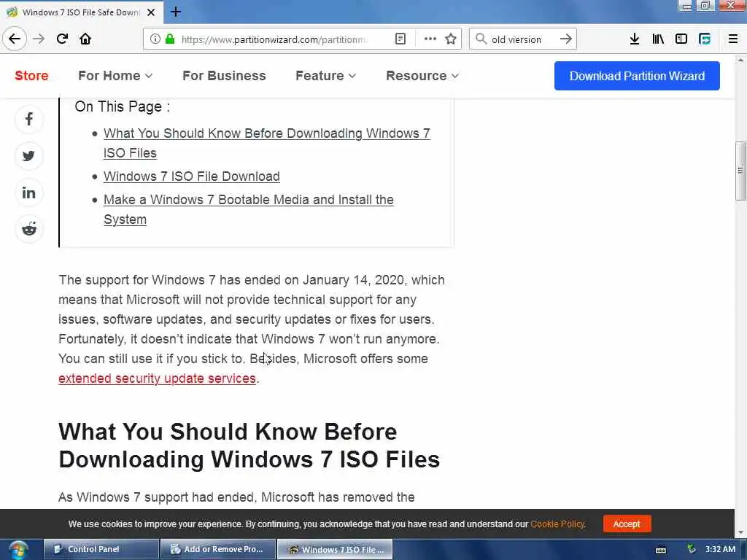
Task: Switch to Control Panel taskbar window
Action: [101, 550]
